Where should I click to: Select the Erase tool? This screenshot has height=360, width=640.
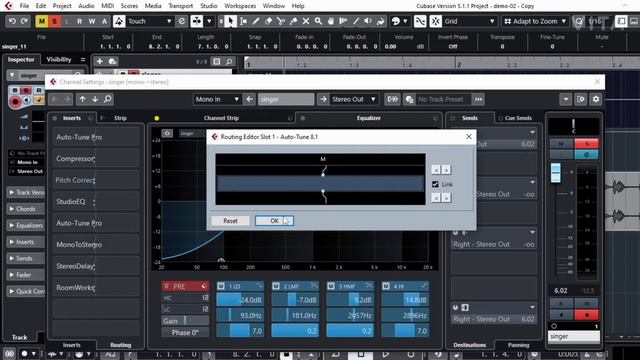[x=268, y=21]
